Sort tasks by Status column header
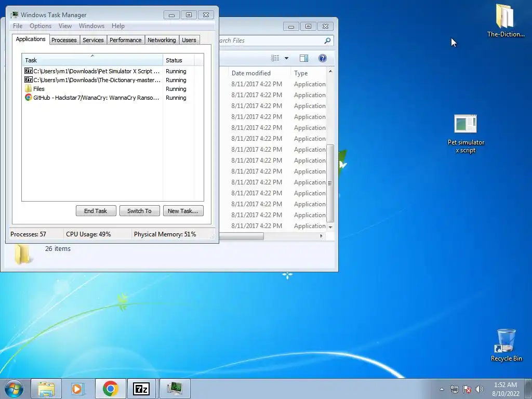 (x=179, y=60)
